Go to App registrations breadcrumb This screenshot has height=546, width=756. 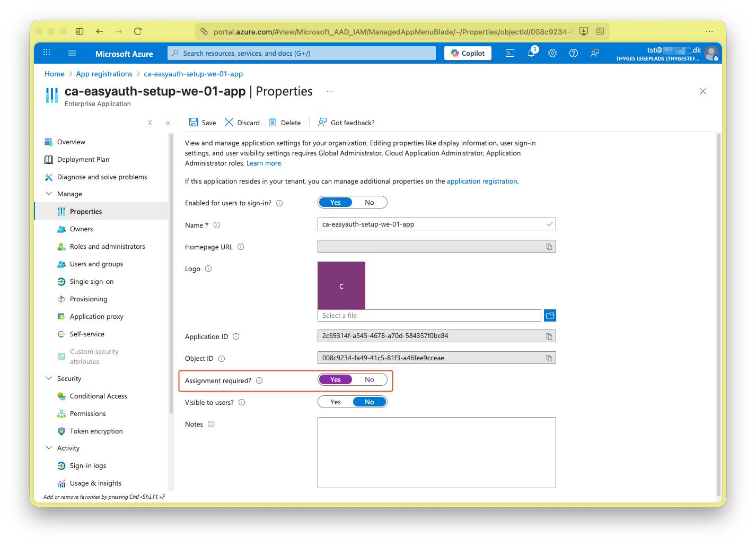[x=104, y=74]
